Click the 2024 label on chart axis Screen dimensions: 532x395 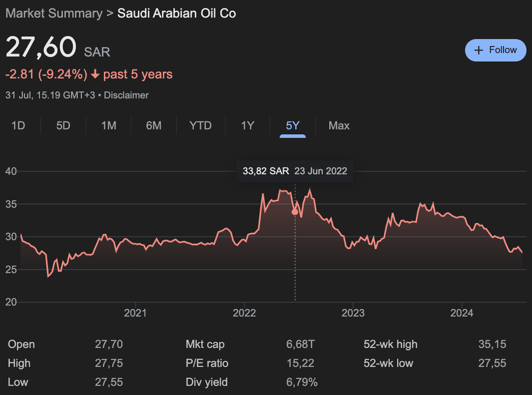(461, 312)
